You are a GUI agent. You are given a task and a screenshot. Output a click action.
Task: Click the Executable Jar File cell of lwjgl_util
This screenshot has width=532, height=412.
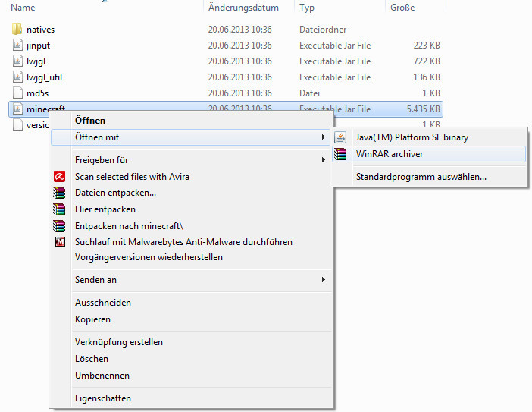click(335, 77)
